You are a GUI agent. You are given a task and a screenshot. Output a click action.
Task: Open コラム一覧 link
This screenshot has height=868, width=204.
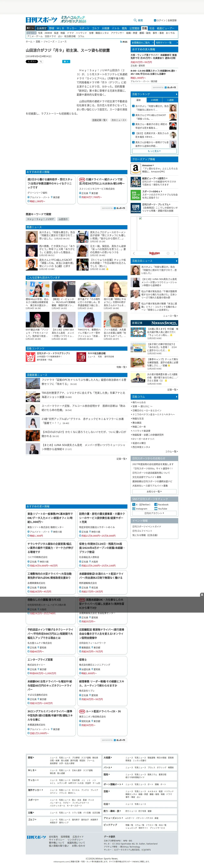pos(171,451)
